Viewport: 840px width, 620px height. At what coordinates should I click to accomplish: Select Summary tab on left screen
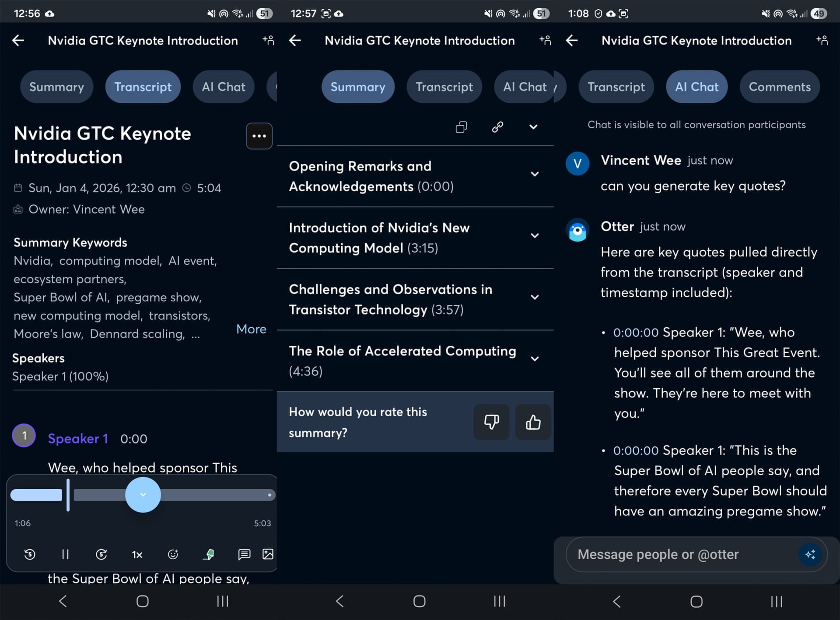click(56, 87)
